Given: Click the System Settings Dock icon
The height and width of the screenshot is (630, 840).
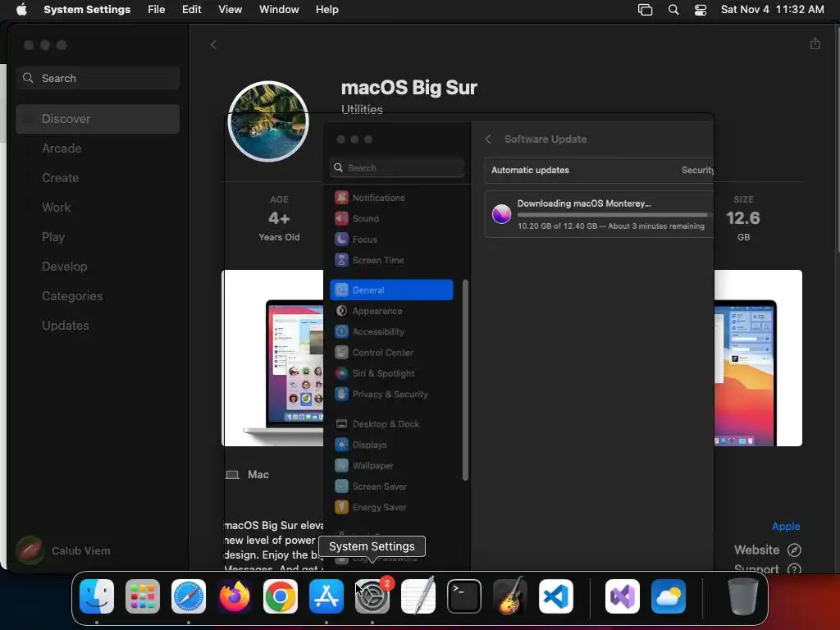Looking at the screenshot, I should pos(372,596).
